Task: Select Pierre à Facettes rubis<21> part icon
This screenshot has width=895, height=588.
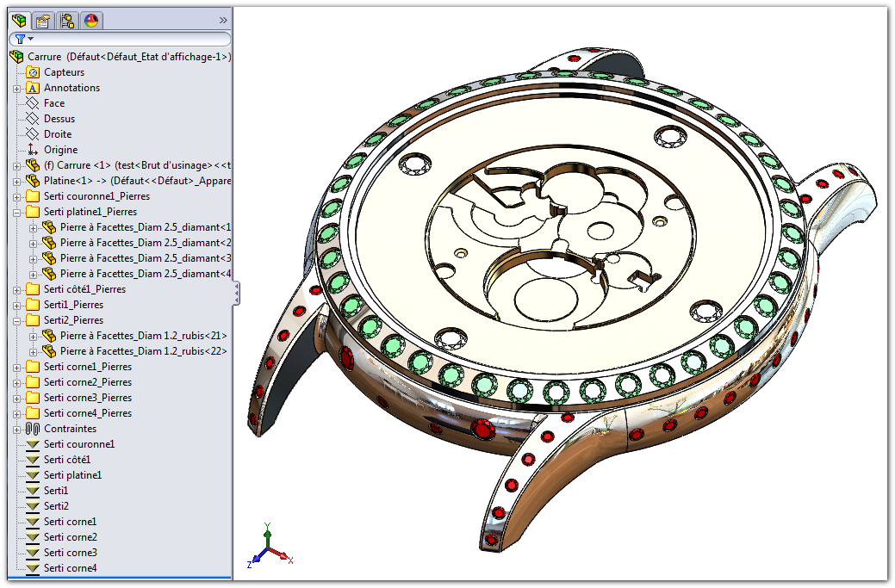Action: pos(49,336)
